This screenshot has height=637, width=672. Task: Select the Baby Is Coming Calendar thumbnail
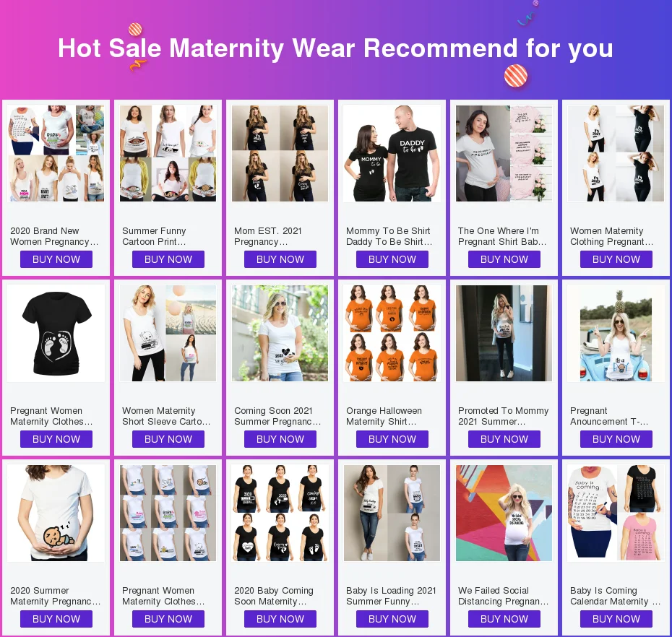pos(616,513)
